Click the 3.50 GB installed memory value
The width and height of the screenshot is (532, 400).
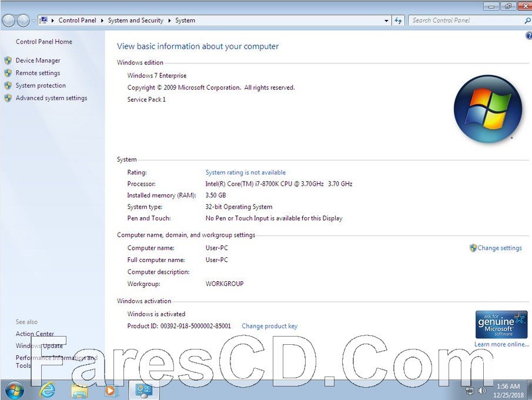click(x=216, y=195)
